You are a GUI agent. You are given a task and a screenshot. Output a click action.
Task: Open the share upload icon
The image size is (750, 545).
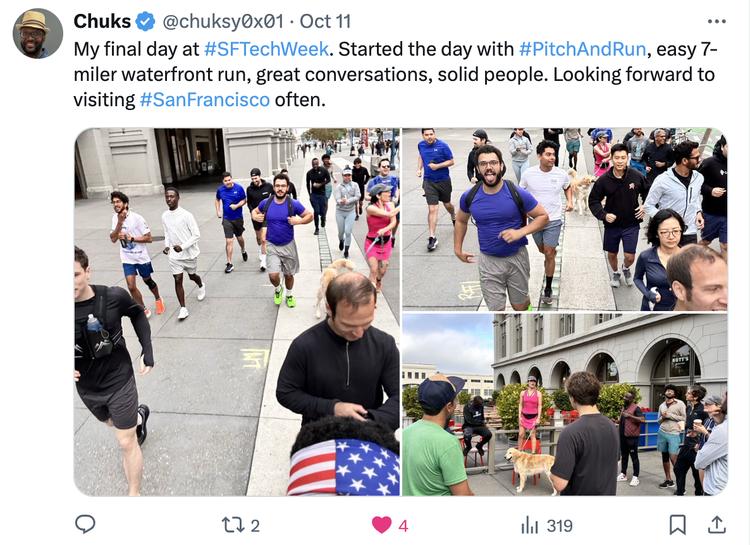tap(716, 524)
